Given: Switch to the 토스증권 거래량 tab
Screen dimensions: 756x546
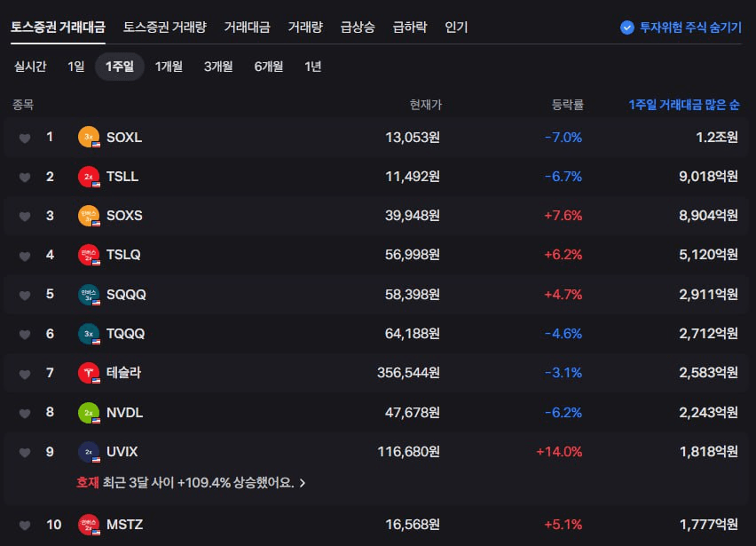Looking at the screenshot, I should pyautogui.click(x=164, y=27).
